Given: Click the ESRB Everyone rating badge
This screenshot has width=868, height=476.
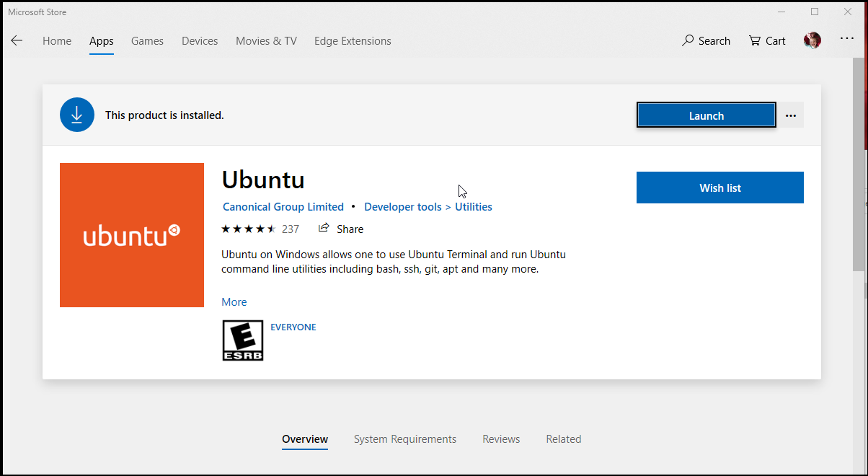Looking at the screenshot, I should (243, 340).
